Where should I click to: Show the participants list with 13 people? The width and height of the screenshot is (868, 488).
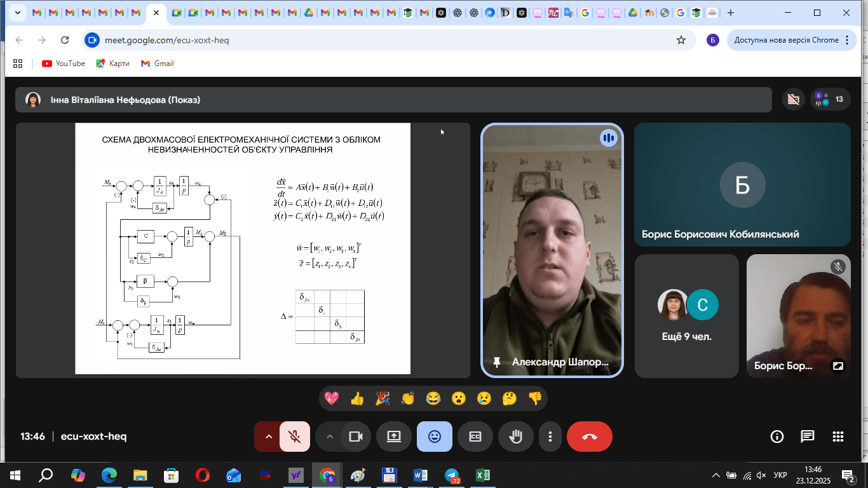coord(830,99)
